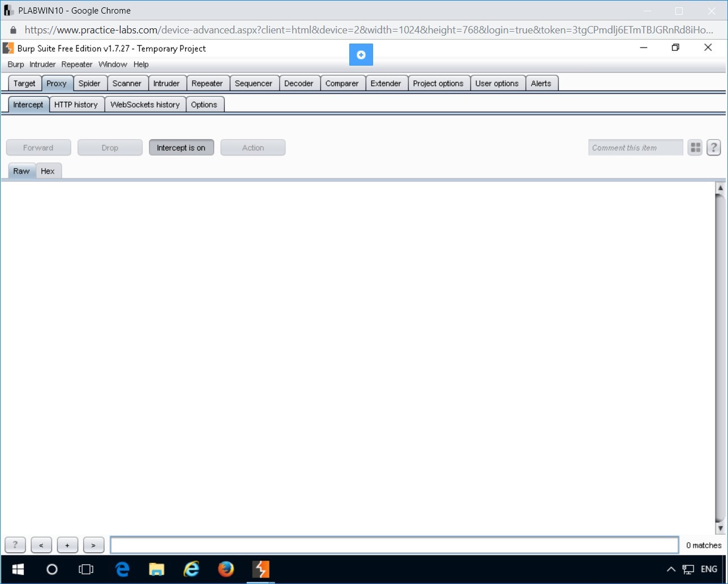Click the highlight color grid icon
The image size is (728, 584).
click(695, 148)
